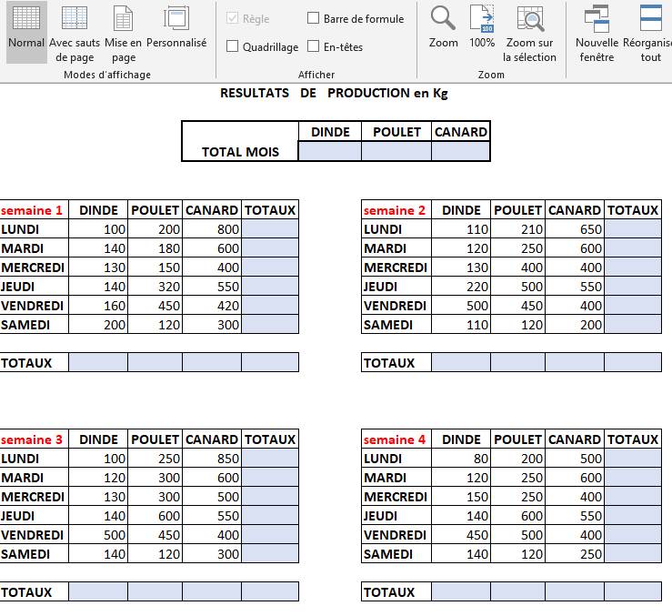
Task: Click the RESULTATS DE PRODUCTION title
Action: click(334, 93)
